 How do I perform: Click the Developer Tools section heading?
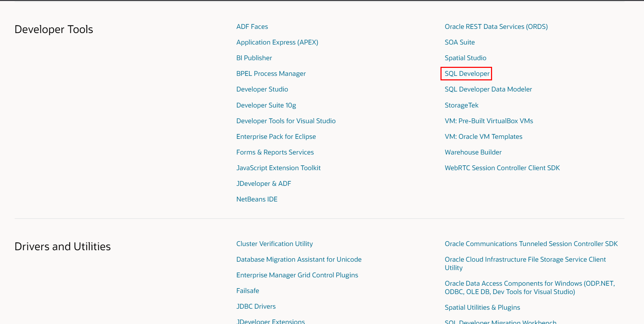(54, 30)
